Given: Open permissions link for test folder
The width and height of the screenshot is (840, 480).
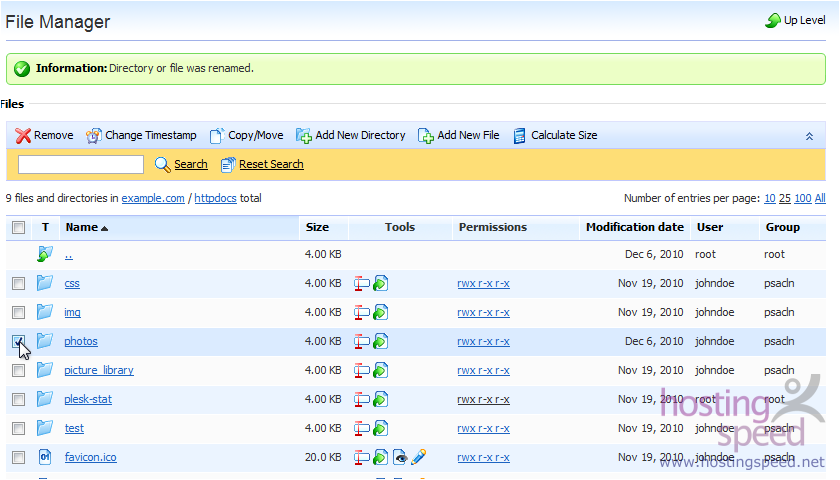Looking at the screenshot, I should click(483, 428).
